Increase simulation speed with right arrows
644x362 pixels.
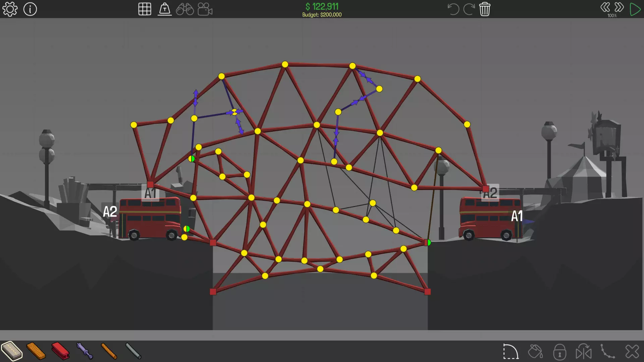(x=619, y=7)
